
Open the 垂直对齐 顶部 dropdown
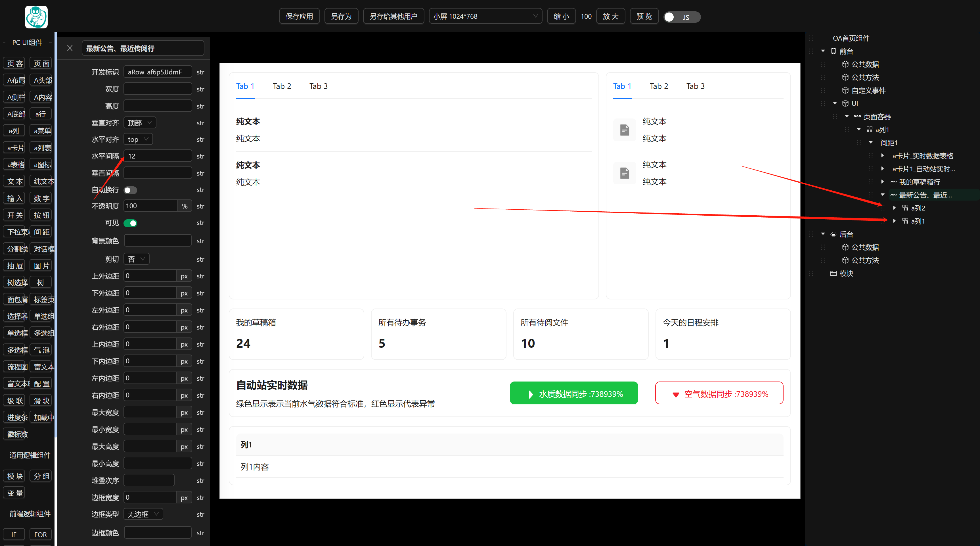coord(140,123)
